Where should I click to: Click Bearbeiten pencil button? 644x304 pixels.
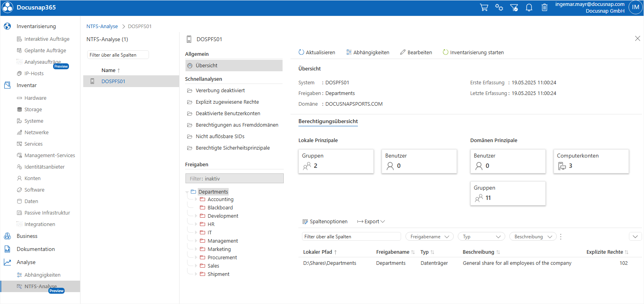coord(416,52)
